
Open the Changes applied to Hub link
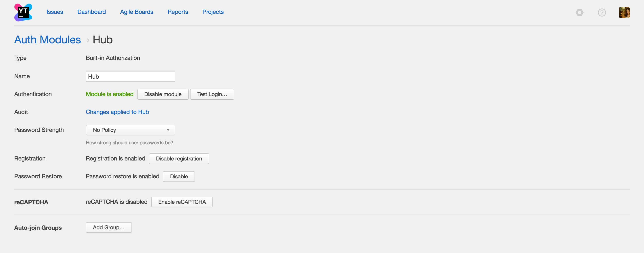tap(117, 112)
